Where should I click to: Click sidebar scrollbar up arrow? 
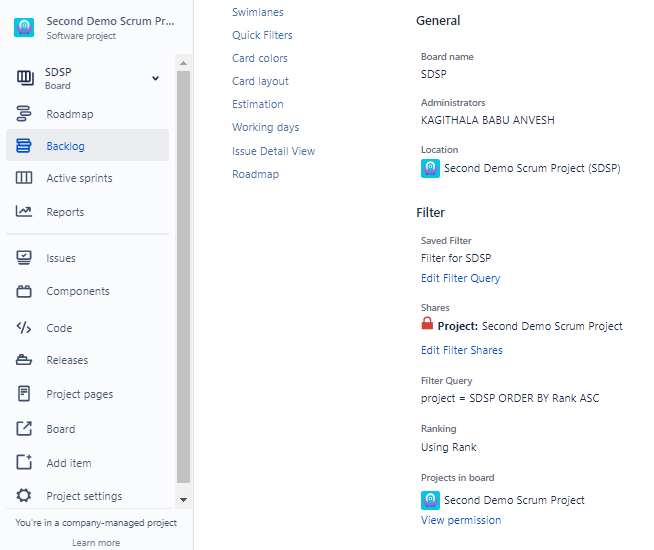[183, 63]
